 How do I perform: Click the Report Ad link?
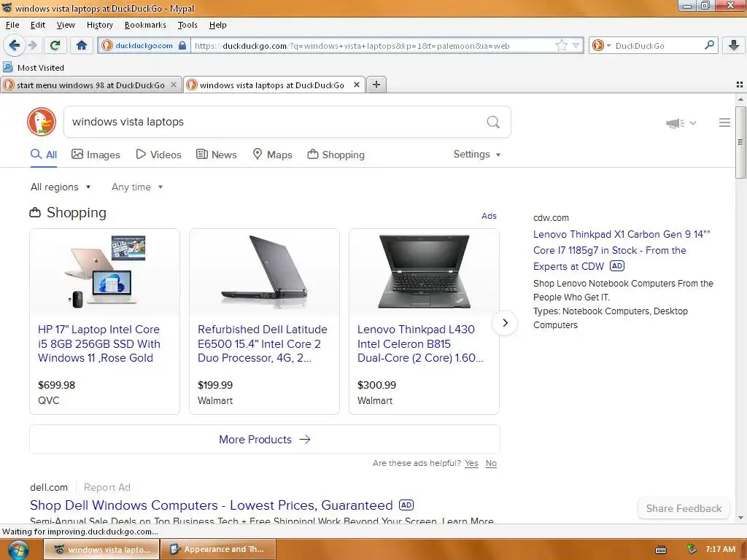pyautogui.click(x=107, y=487)
